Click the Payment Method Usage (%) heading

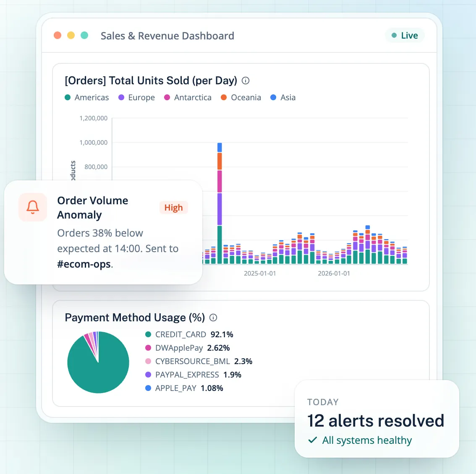pos(135,318)
